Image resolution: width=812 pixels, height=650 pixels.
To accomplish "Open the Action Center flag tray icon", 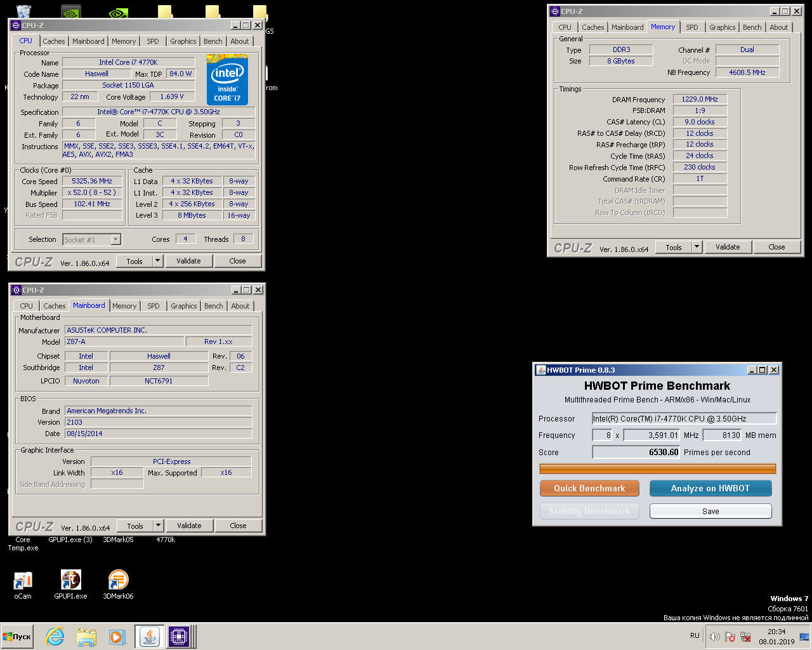I will (730, 637).
